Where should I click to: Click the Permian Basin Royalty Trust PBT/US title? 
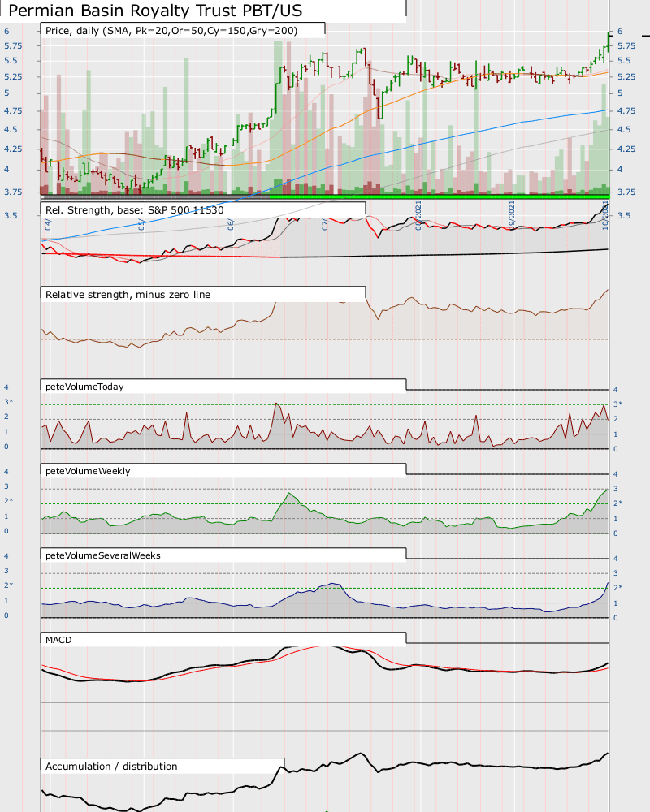coord(155,11)
